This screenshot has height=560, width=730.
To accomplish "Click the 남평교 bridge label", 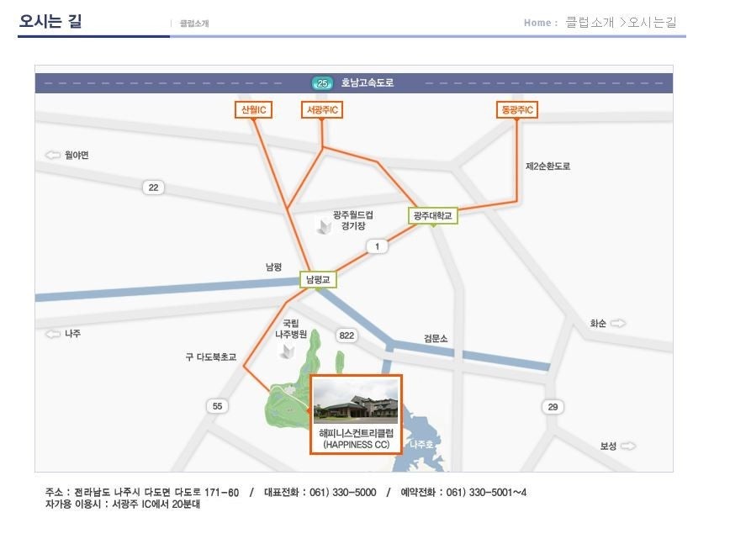I will click(319, 280).
